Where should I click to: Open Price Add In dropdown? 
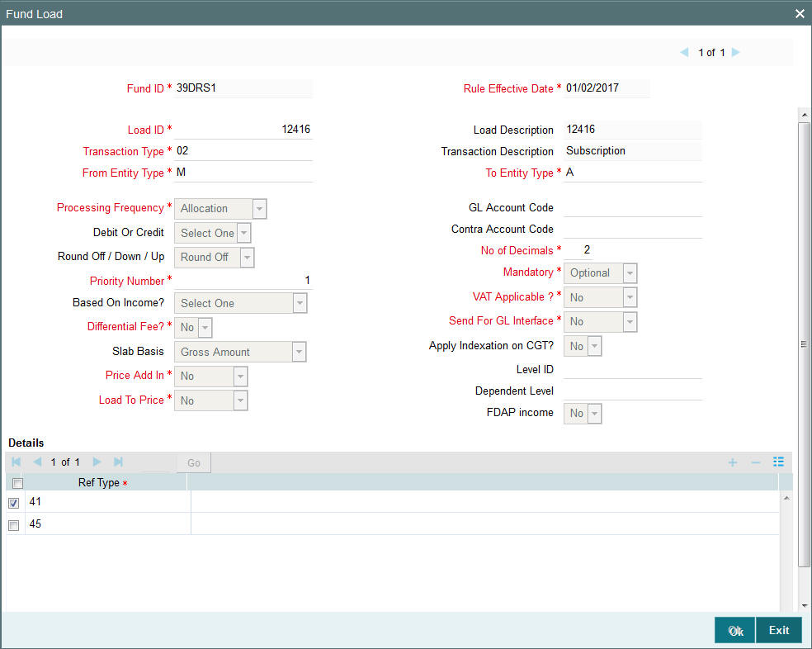[x=210, y=377]
